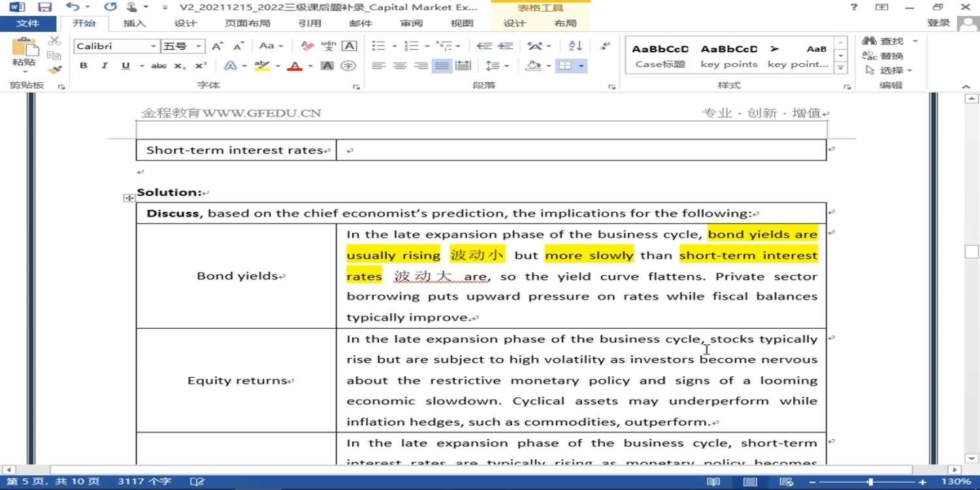Click the Format Painter brush icon
This screenshot has width=980, height=490.
[x=55, y=70]
